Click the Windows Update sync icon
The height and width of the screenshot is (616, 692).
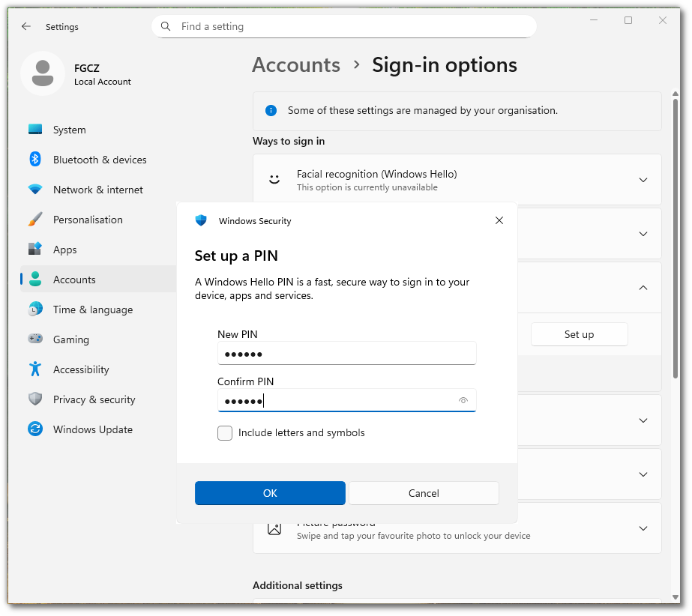[35, 429]
